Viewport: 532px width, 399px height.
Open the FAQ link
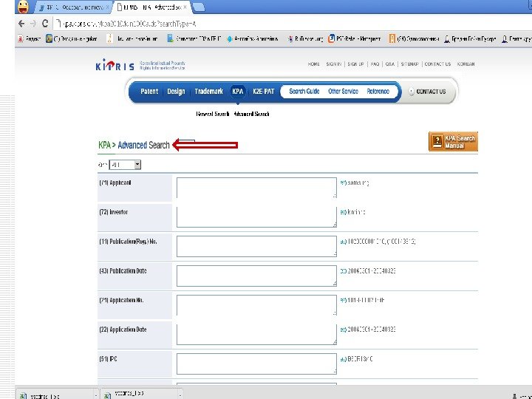pos(375,64)
